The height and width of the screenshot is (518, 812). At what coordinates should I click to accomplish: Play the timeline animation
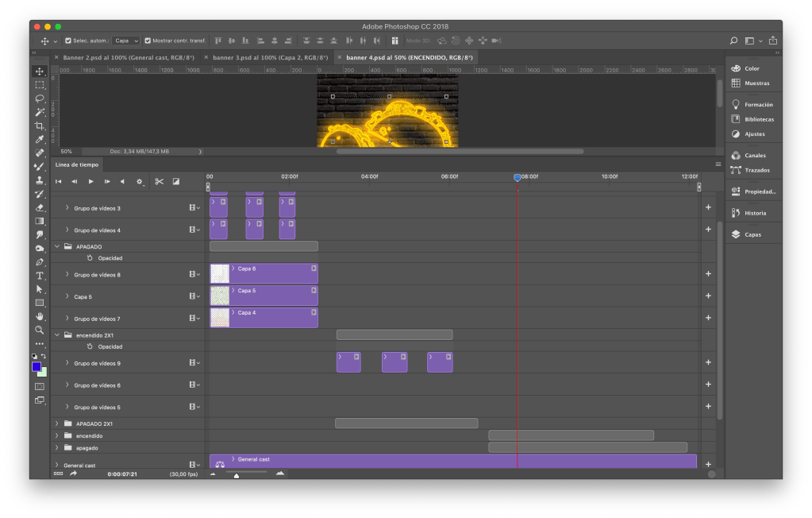[x=90, y=181]
